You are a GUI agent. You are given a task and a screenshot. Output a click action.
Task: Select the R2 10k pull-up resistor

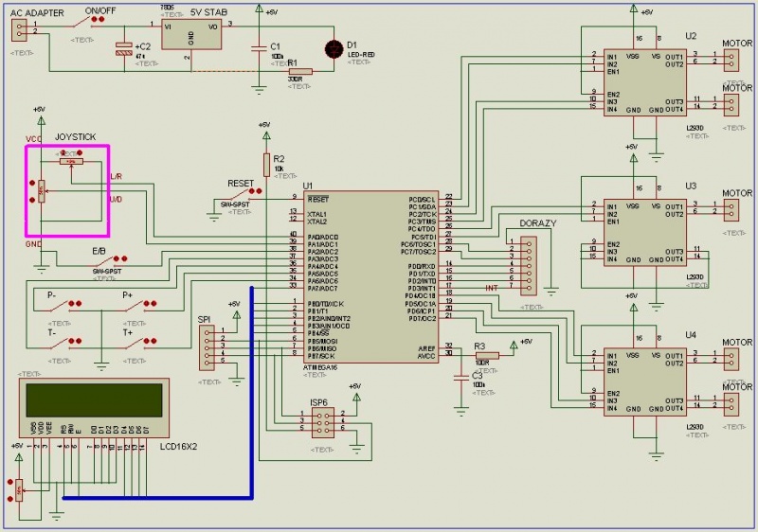click(266, 161)
